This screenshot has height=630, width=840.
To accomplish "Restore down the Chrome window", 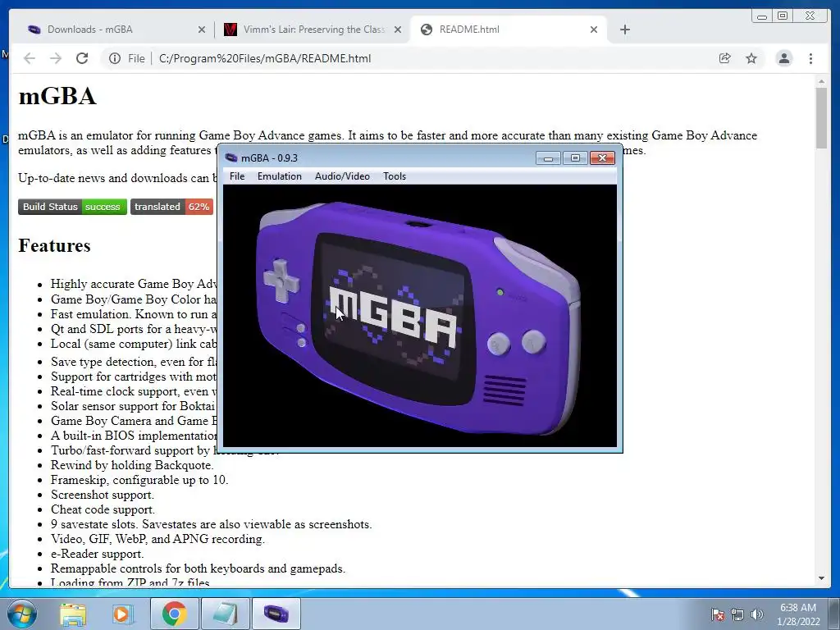I will [782, 16].
